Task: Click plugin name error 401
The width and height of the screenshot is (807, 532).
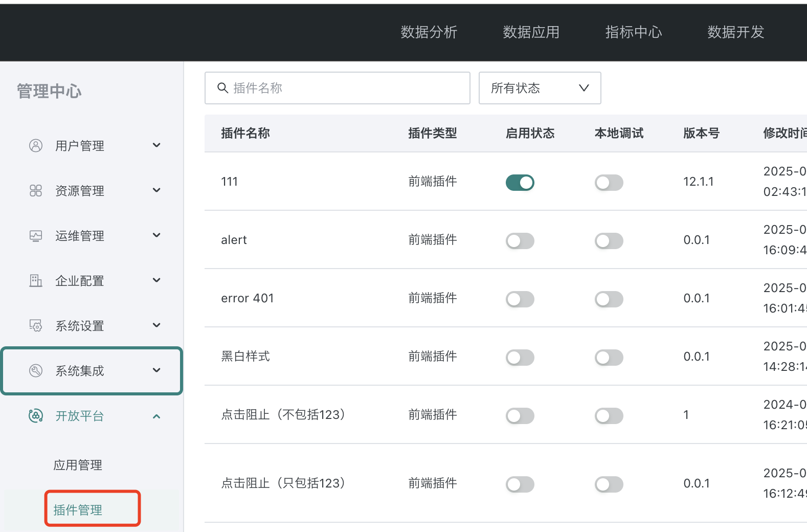Action: pyautogui.click(x=248, y=298)
